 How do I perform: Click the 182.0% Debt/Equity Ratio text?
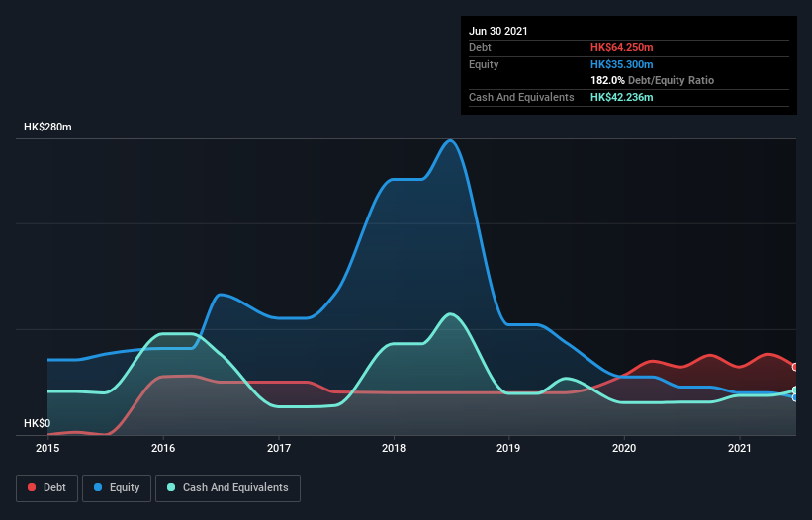652,80
